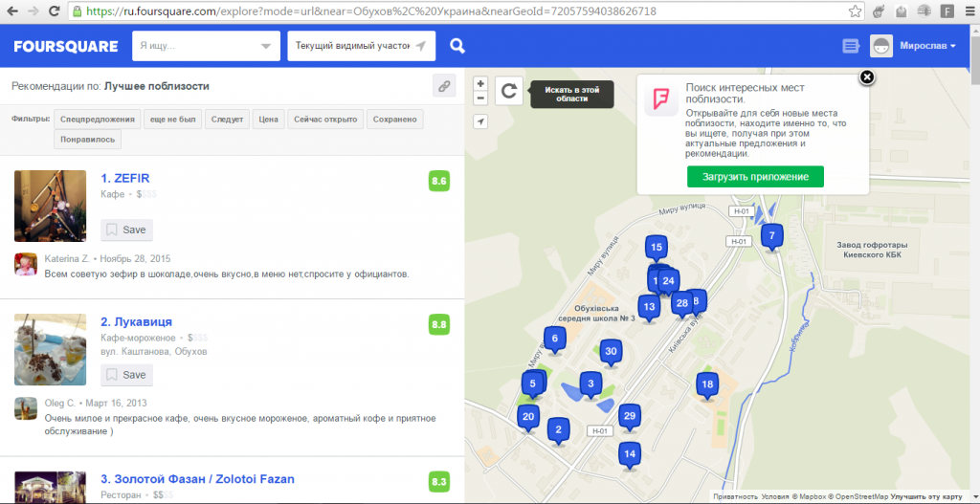Select map pin number 13

tap(649, 309)
